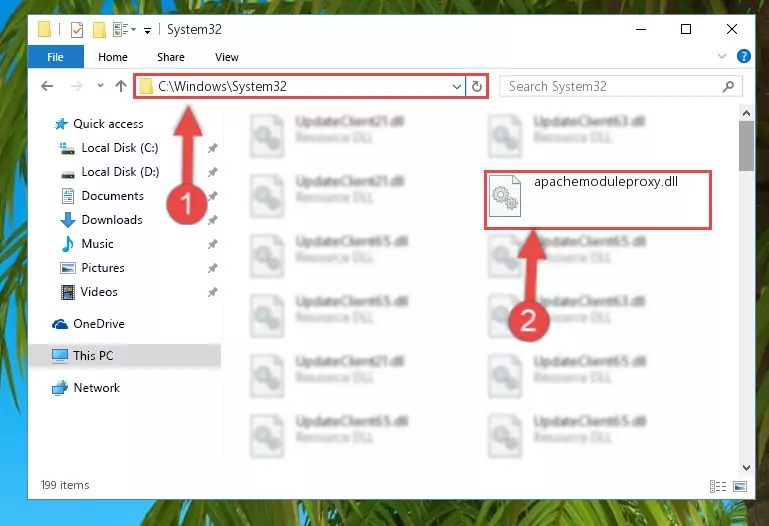Expand the ribbon with the chevron

[x=721, y=56]
